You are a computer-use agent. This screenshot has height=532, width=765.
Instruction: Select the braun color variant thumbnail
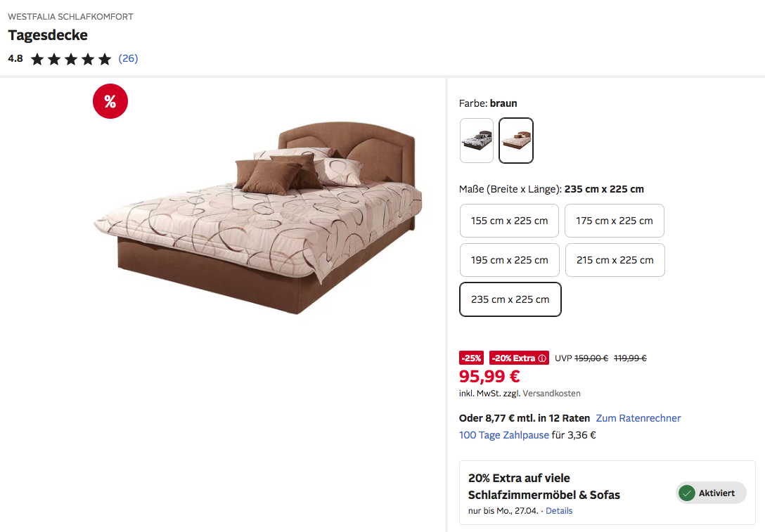[x=515, y=141]
